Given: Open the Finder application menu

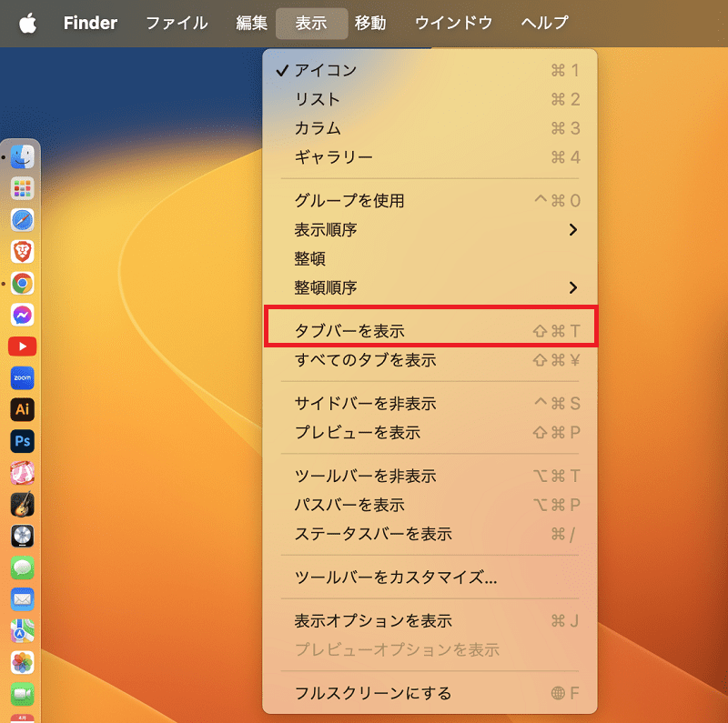Looking at the screenshot, I should 90,23.
